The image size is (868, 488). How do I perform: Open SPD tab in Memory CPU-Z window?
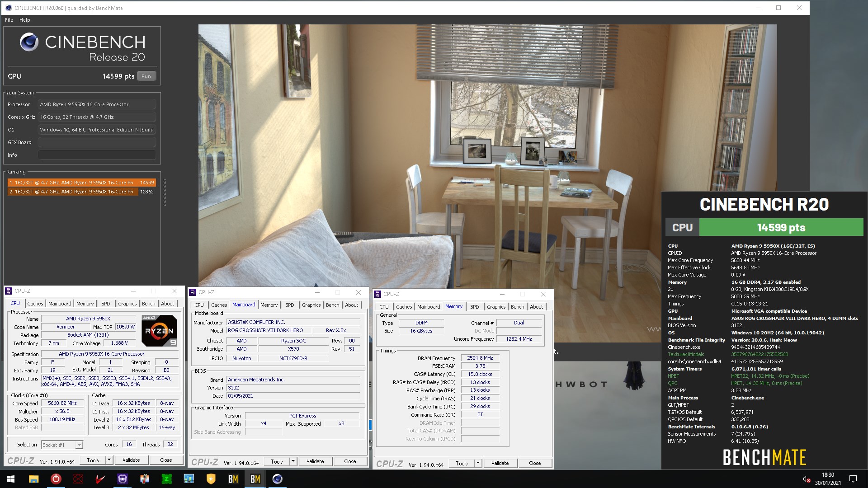click(x=474, y=307)
